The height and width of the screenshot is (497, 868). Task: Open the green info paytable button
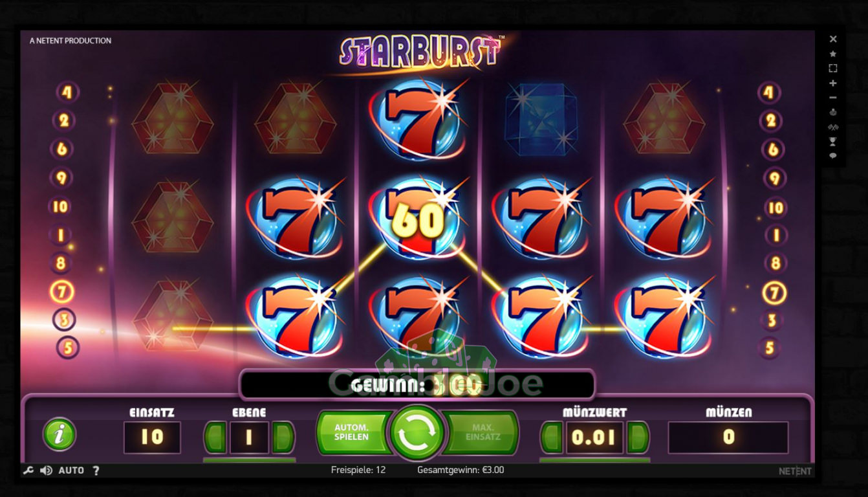point(60,434)
